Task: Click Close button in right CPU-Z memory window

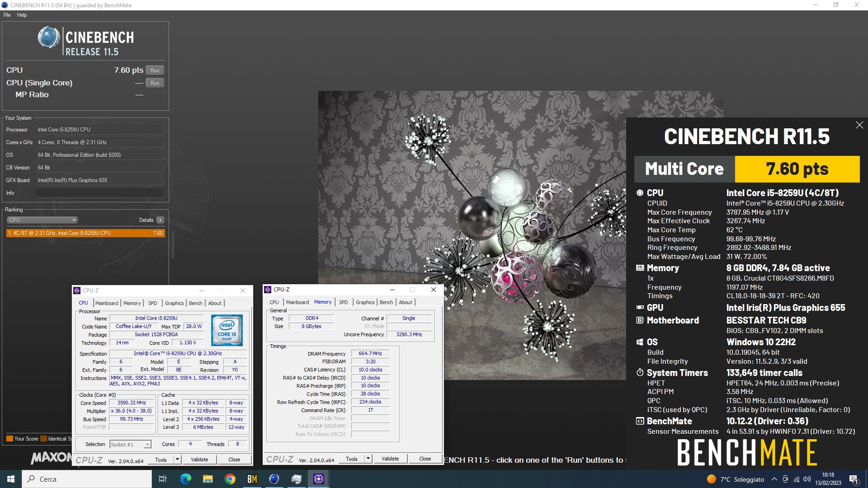Action: tap(425, 459)
